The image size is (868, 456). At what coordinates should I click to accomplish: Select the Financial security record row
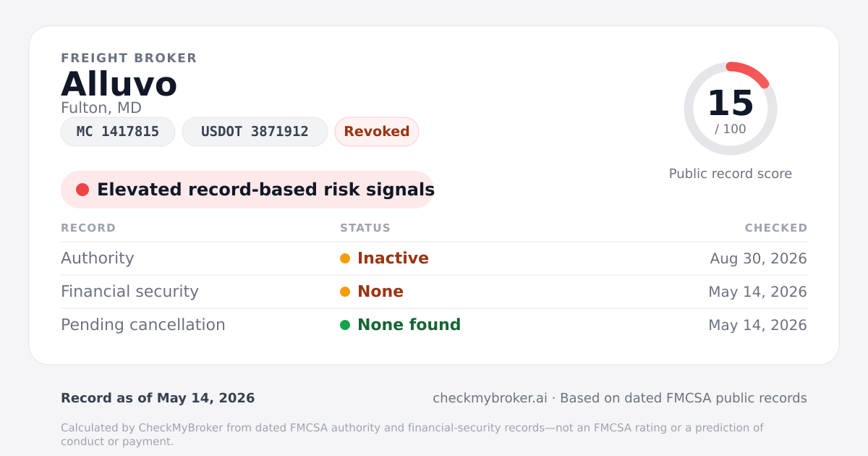click(x=434, y=292)
